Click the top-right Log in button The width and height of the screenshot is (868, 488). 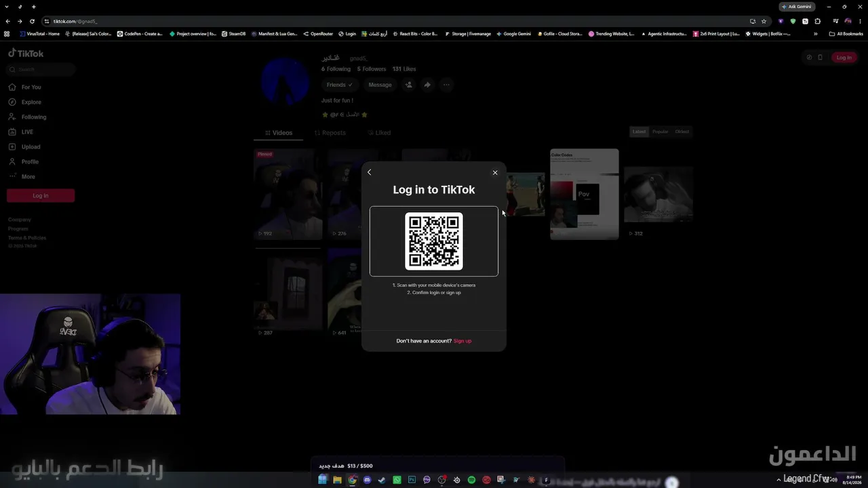click(x=844, y=58)
